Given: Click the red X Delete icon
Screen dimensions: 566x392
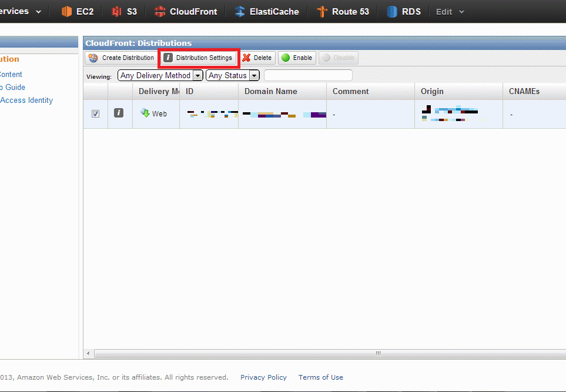Looking at the screenshot, I should [x=246, y=58].
